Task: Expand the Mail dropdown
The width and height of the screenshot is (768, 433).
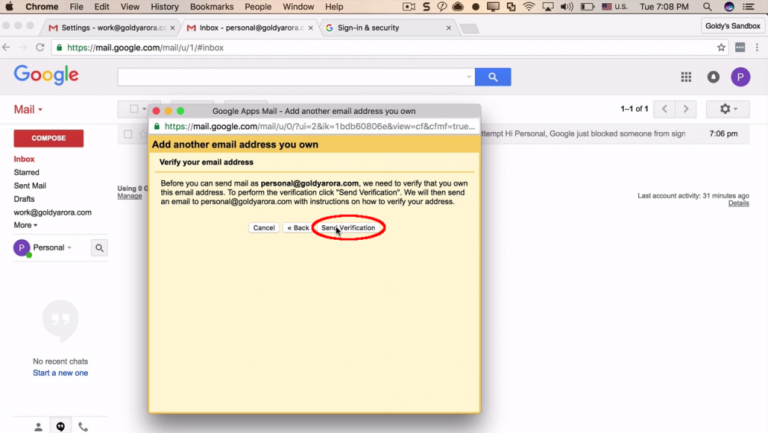Action: tap(28, 110)
